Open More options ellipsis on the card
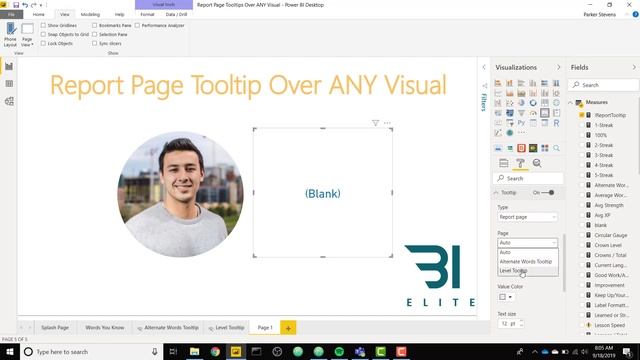Viewport: 640px width, 360px height. pyautogui.click(x=387, y=123)
